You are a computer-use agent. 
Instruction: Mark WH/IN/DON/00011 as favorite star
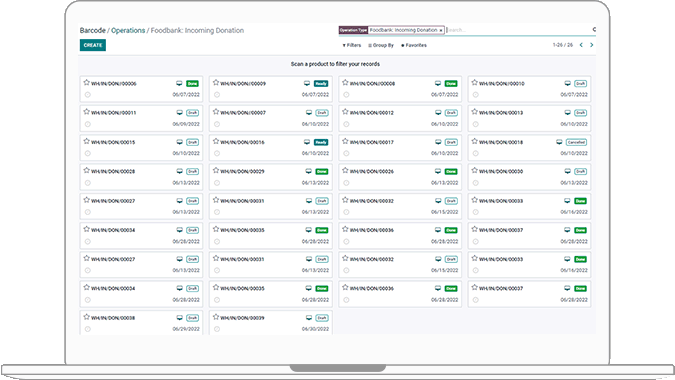pyautogui.click(x=87, y=111)
